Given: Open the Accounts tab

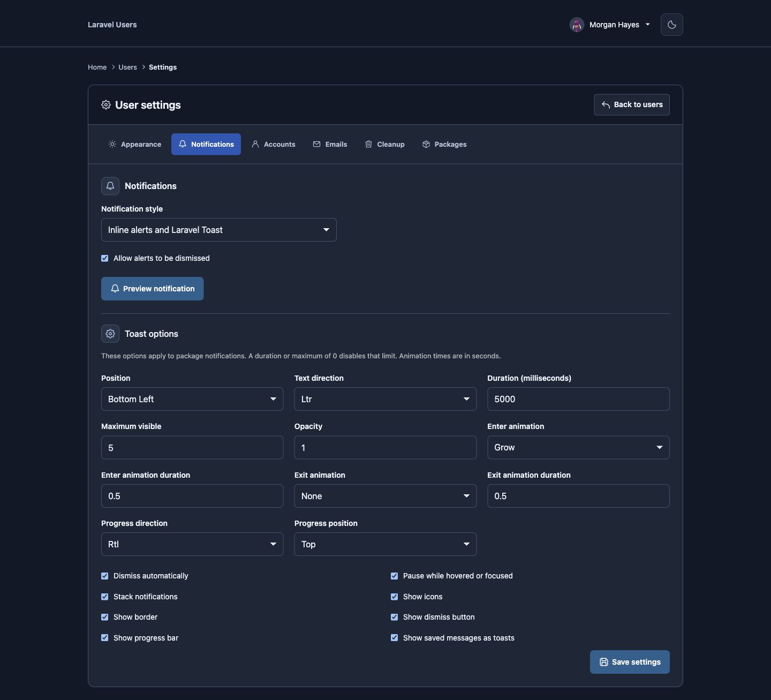Looking at the screenshot, I should tap(274, 144).
